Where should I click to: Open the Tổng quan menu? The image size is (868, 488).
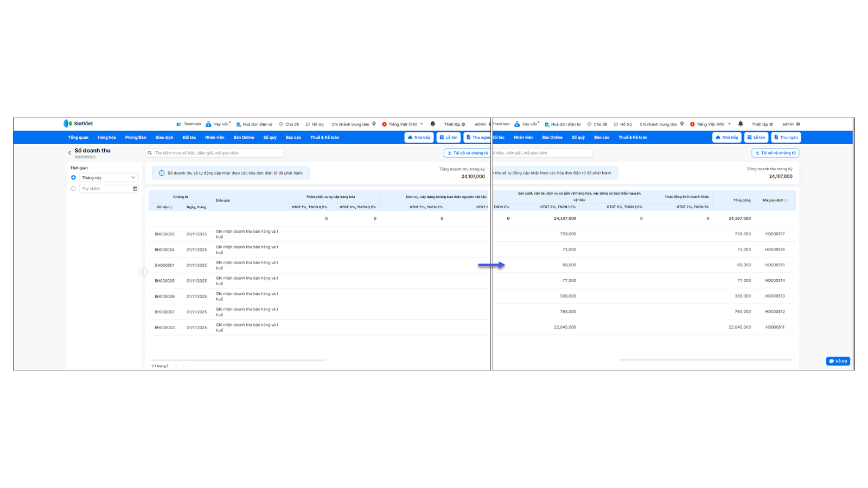click(78, 138)
